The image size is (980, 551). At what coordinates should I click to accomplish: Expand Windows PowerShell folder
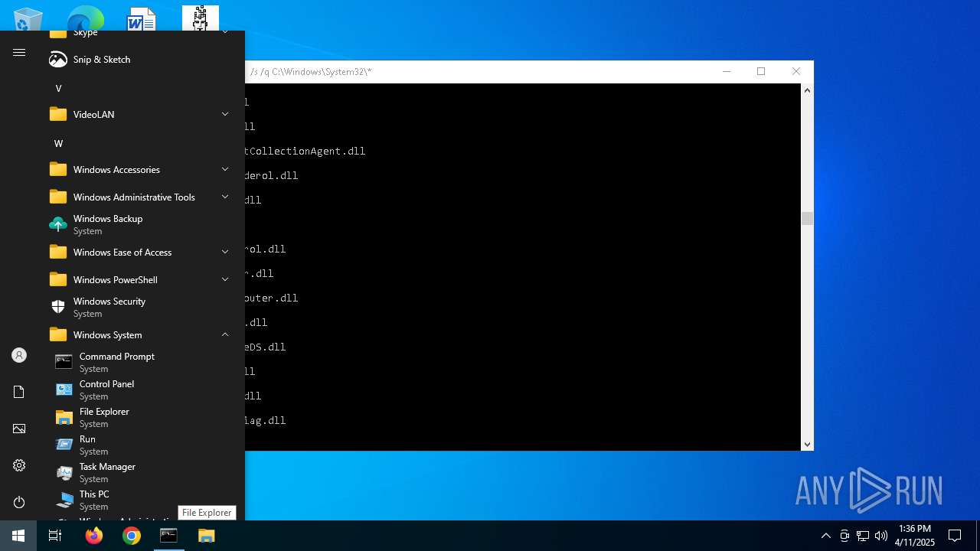(x=138, y=280)
